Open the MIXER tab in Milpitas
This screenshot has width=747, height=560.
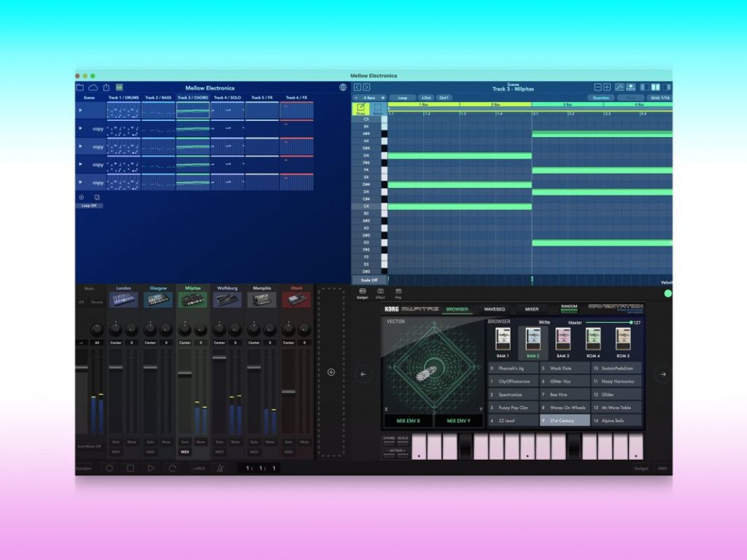(533, 309)
